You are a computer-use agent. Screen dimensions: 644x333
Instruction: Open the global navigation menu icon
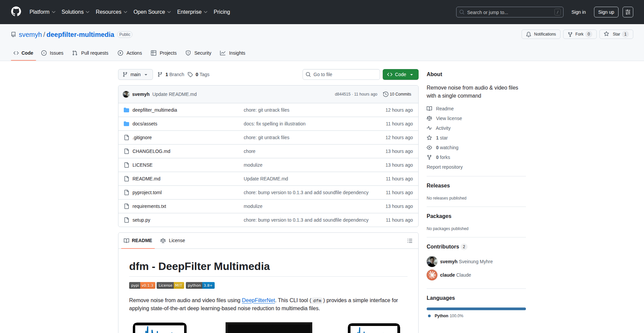628,12
